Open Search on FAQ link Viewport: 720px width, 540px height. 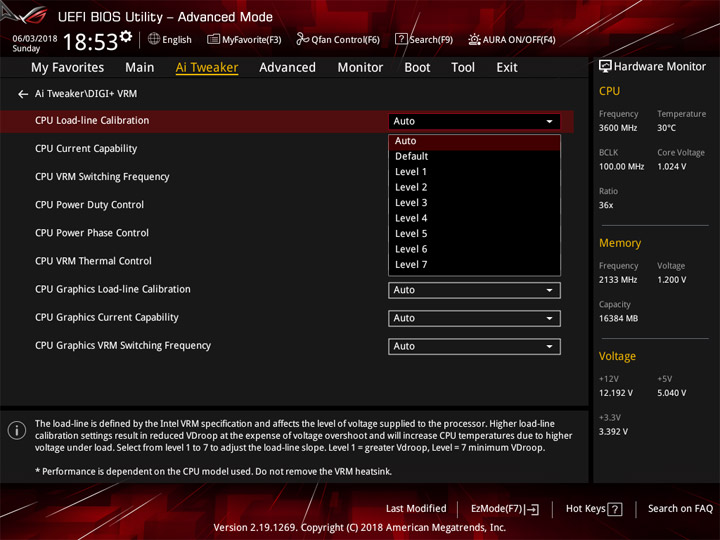(680, 509)
